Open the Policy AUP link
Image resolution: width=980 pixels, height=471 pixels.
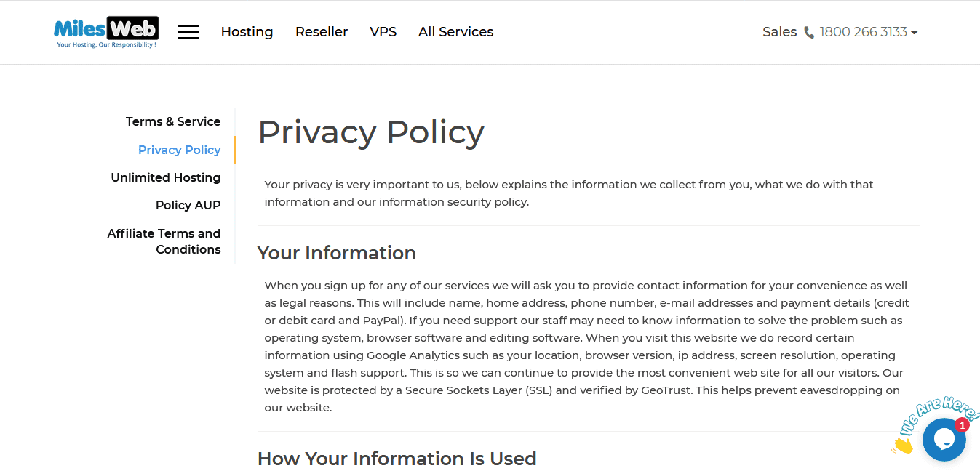pos(188,205)
